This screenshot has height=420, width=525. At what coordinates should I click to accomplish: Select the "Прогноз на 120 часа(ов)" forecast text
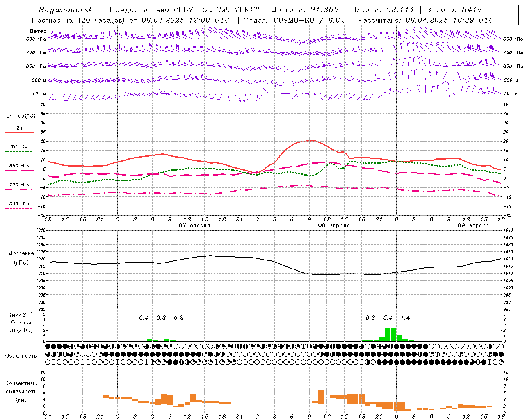[x=79, y=20]
